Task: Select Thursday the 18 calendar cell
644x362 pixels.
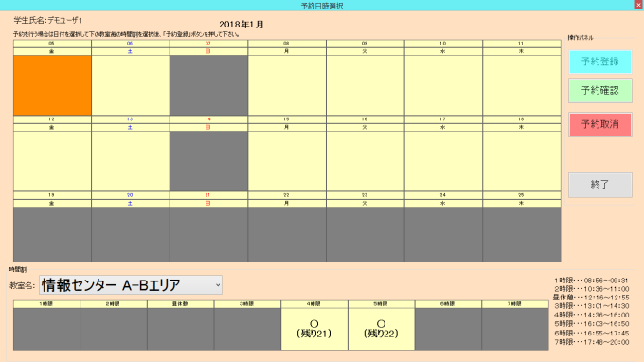Action: 522,161
